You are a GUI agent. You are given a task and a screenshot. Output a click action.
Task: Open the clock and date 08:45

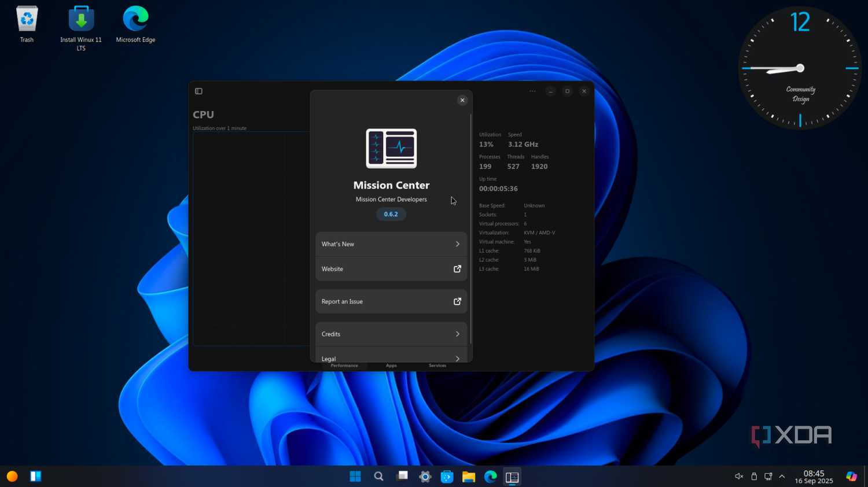click(814, 477)
